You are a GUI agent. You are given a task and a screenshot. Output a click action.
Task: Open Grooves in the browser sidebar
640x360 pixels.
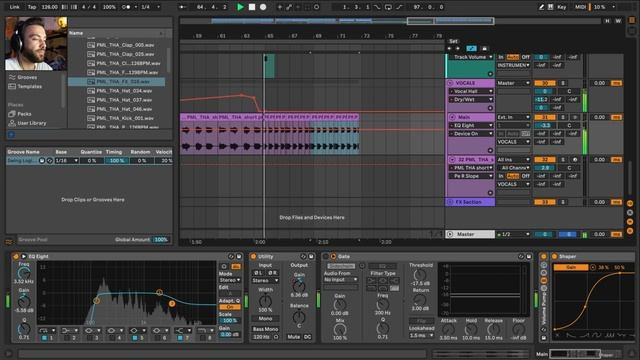[27, 77]
